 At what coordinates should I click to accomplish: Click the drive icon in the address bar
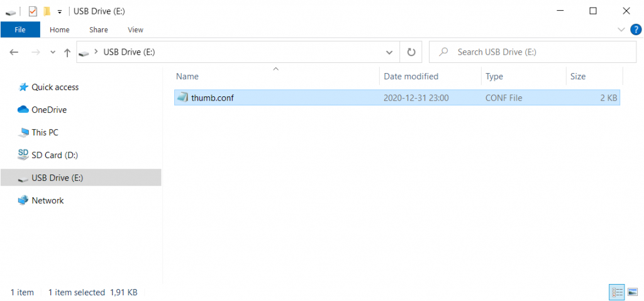tap(84, 53)
